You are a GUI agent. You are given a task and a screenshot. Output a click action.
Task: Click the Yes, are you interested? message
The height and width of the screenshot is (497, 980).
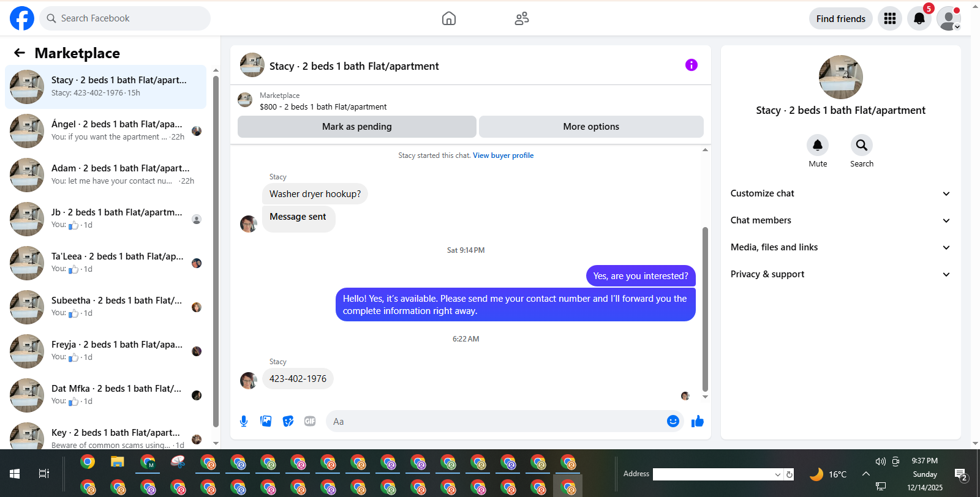pyautogui.click(x=641, y=276)
